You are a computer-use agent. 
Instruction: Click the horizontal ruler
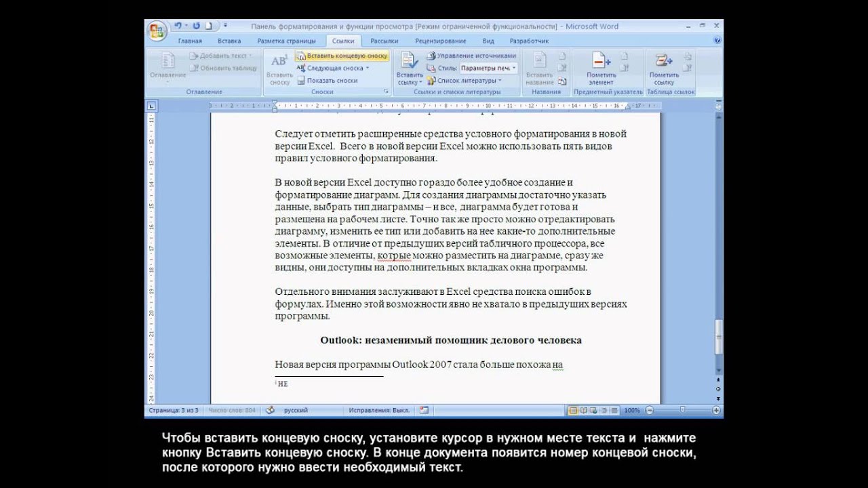435,106
